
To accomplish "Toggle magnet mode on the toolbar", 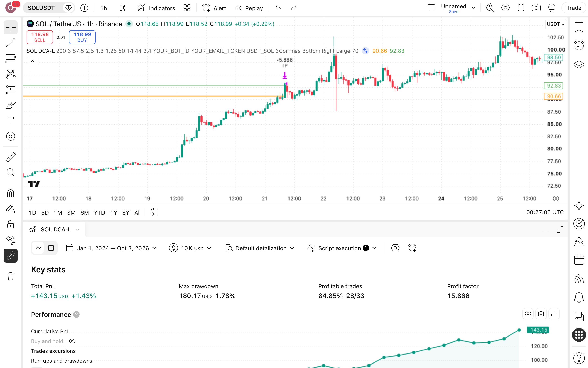I will [x=10, y=193].
